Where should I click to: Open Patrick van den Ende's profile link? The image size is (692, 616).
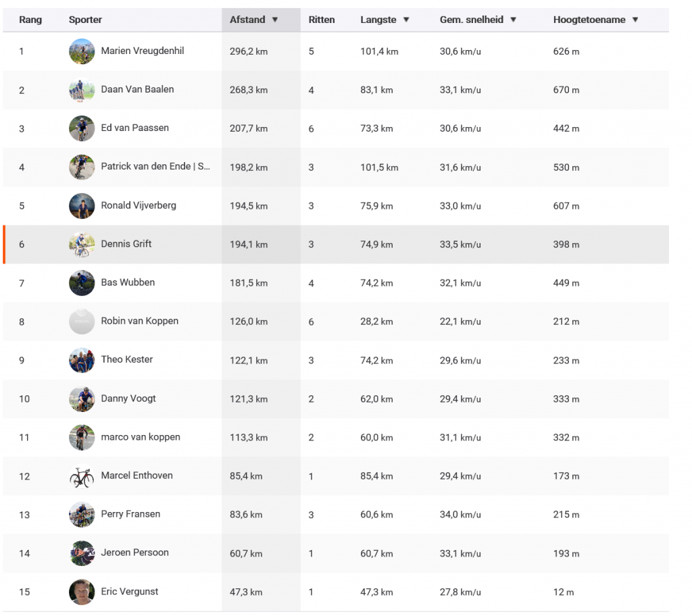(x=155, y=166)
